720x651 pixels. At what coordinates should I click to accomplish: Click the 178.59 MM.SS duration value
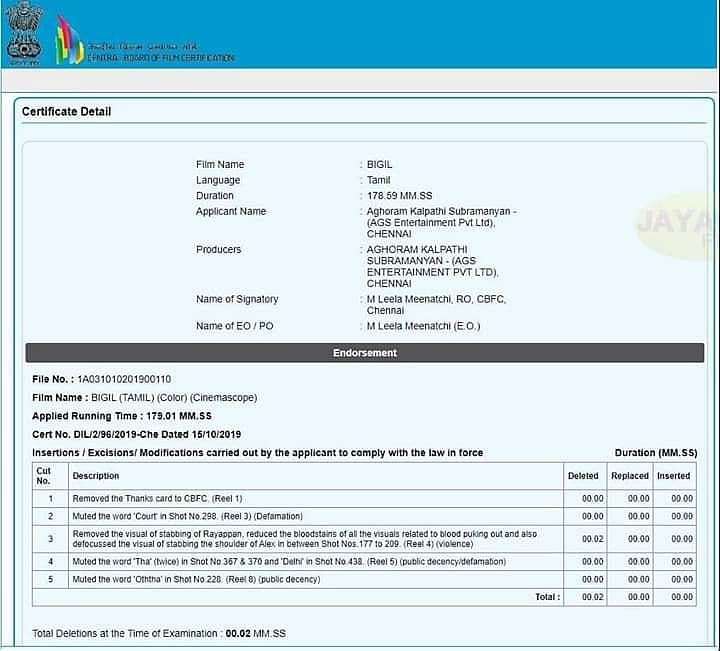(x=399, y=196)
